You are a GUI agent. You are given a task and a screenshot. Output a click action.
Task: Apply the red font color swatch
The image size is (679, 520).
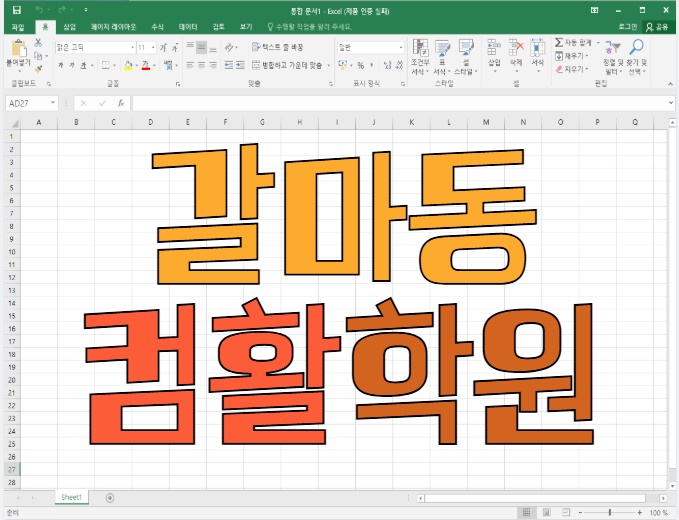pyautogui.click(x=146, y=65)
